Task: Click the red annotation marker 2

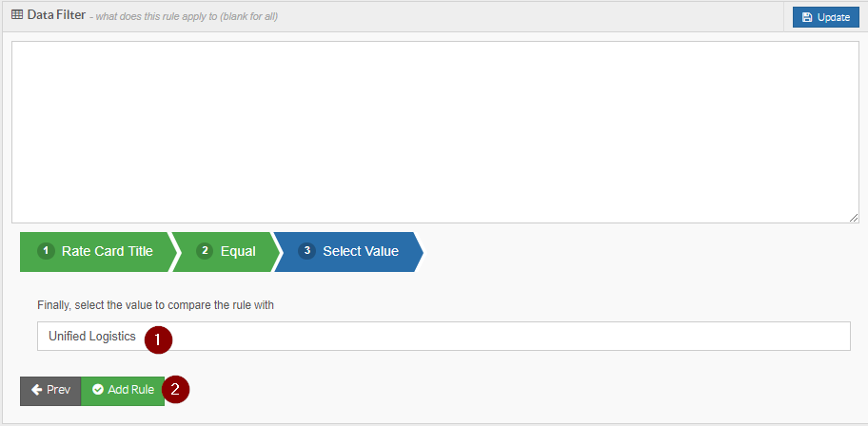Action: tap(175, 390)
